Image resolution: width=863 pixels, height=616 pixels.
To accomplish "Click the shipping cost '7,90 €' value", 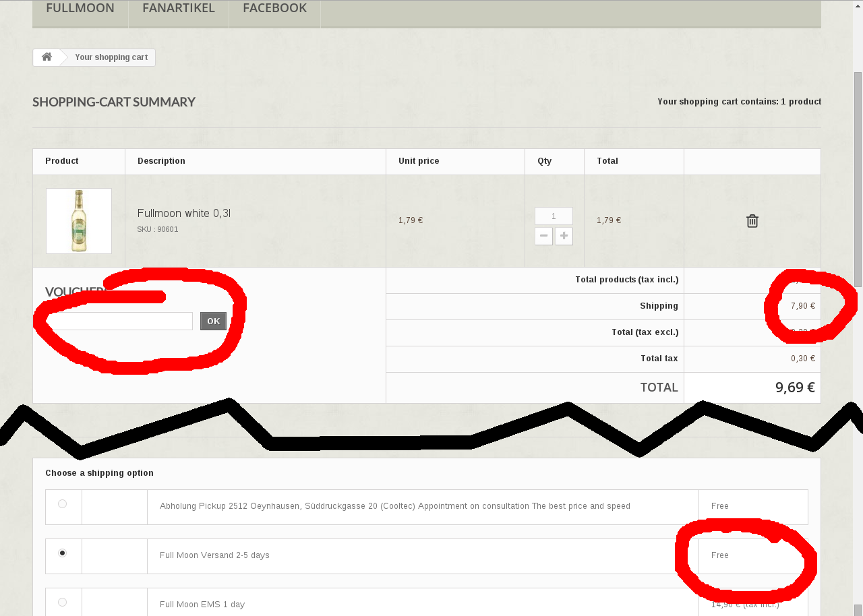I will click(x=803, y=306).
